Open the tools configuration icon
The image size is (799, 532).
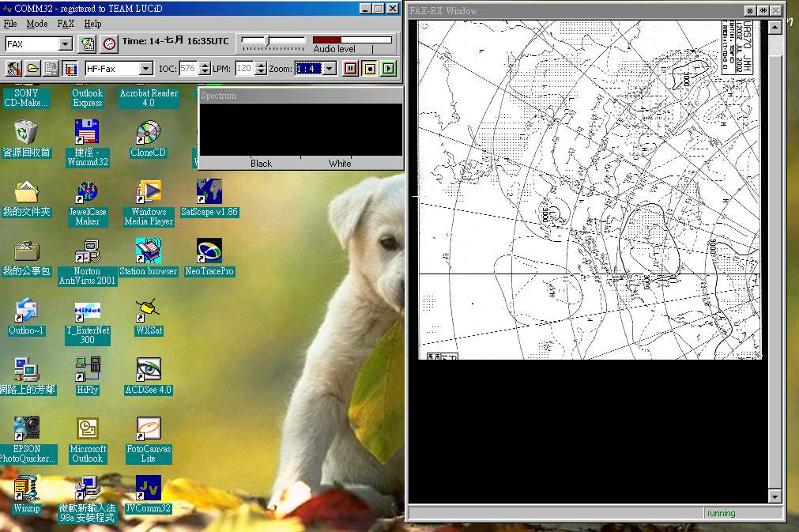(x=13, y=68)
